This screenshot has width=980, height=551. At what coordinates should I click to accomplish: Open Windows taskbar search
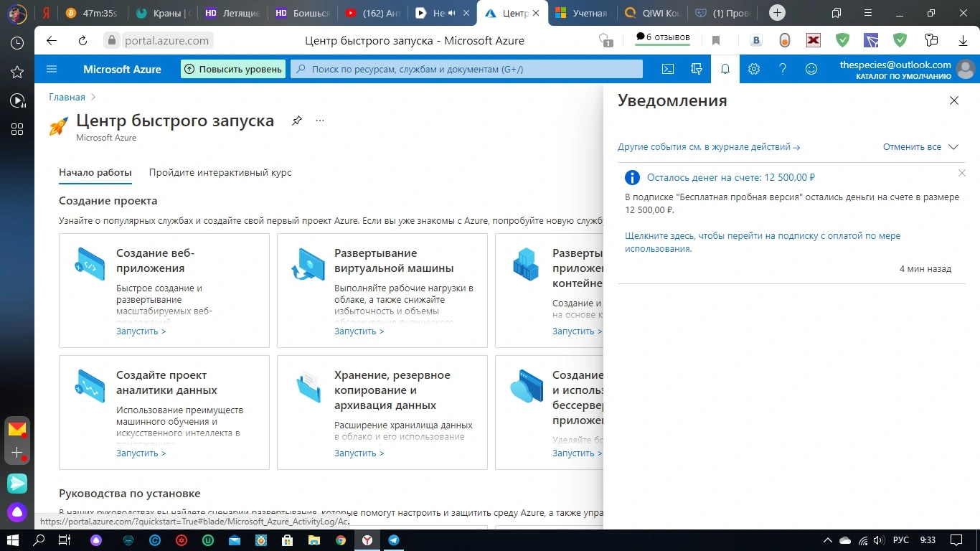[39, 540]
